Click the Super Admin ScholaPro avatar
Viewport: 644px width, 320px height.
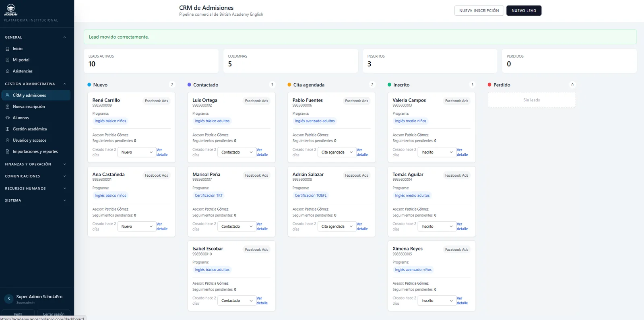(8, 299)
